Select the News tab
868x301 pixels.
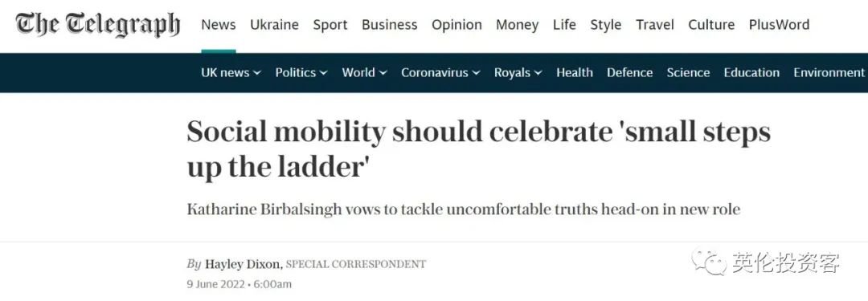pos(218,25)
